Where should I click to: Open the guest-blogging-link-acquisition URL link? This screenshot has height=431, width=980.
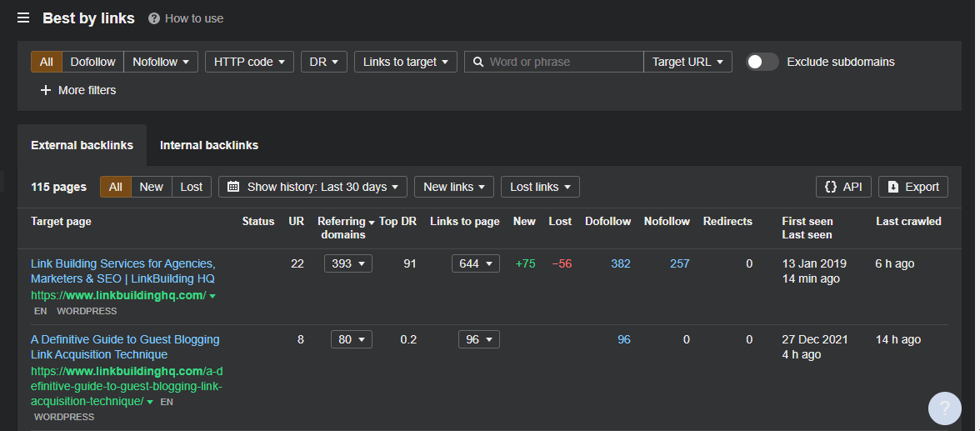(127, 386)
